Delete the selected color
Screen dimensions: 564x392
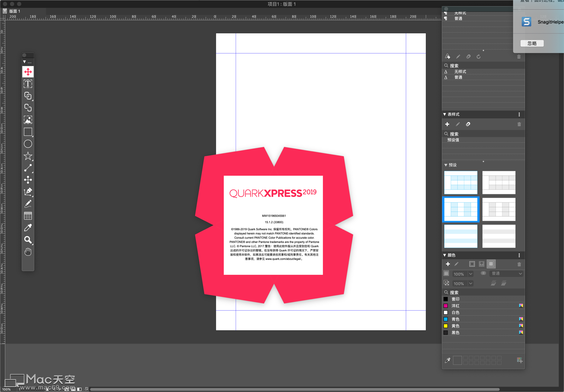pyautogui.click(x=519, y=264)
